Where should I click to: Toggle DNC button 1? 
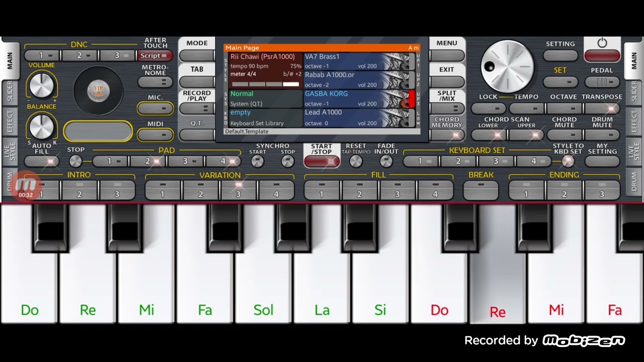coord(42,55)
